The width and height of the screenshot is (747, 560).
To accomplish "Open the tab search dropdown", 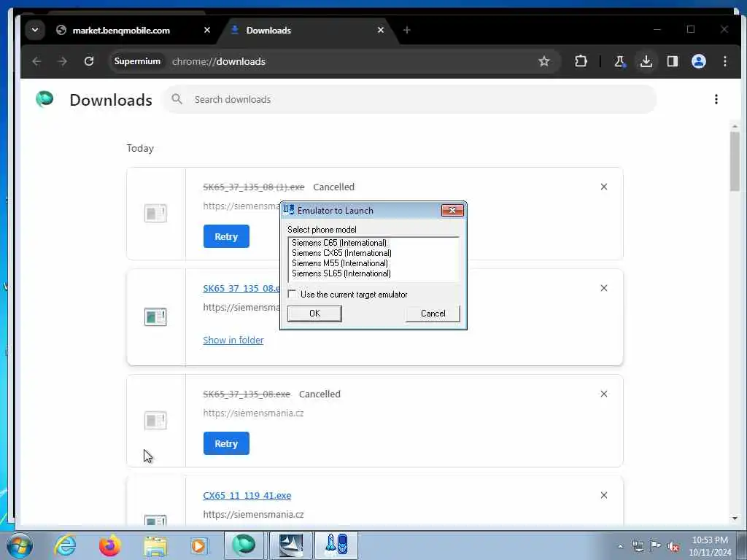I will tap(35, 30).
